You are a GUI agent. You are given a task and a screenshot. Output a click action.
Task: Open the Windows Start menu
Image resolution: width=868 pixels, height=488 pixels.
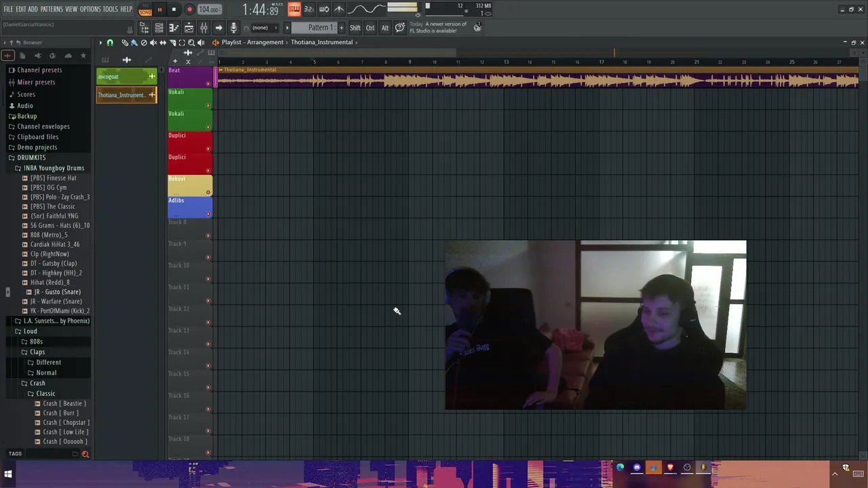(8, 474)
